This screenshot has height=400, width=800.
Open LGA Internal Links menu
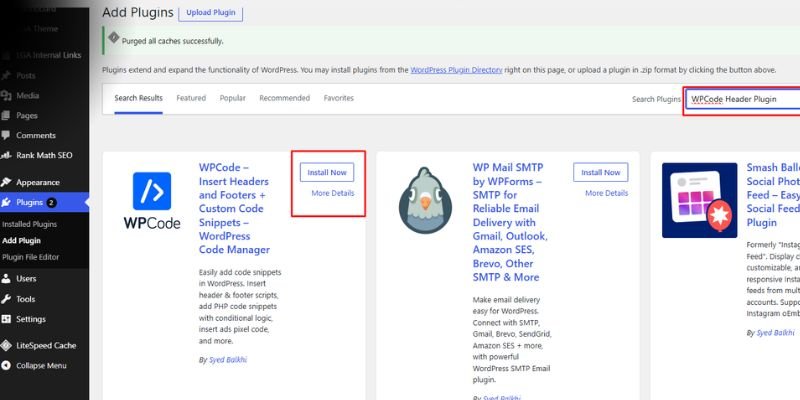pyautogui.click(x=48, y=55)
